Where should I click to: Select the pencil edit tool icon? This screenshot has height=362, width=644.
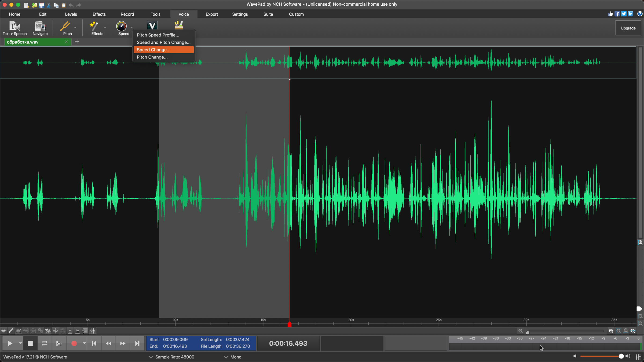(x=11, y=331)
